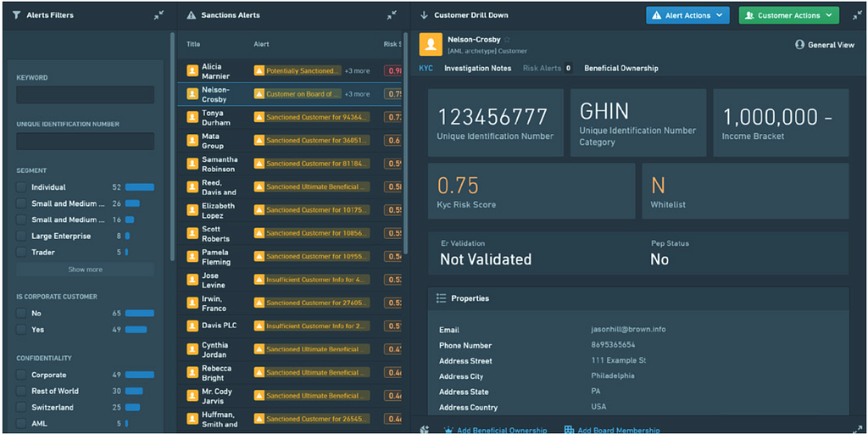868x434 pixels.
Task: Switch to General View
Action: pos(825,45)
